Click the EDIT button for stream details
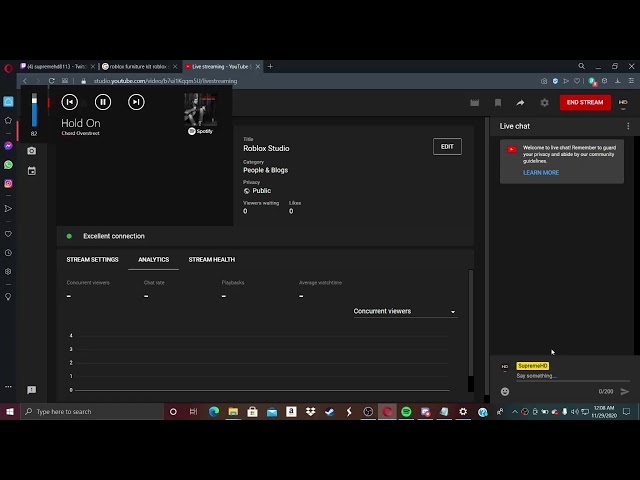Viewport: 640px width, 480px height. 447,147
